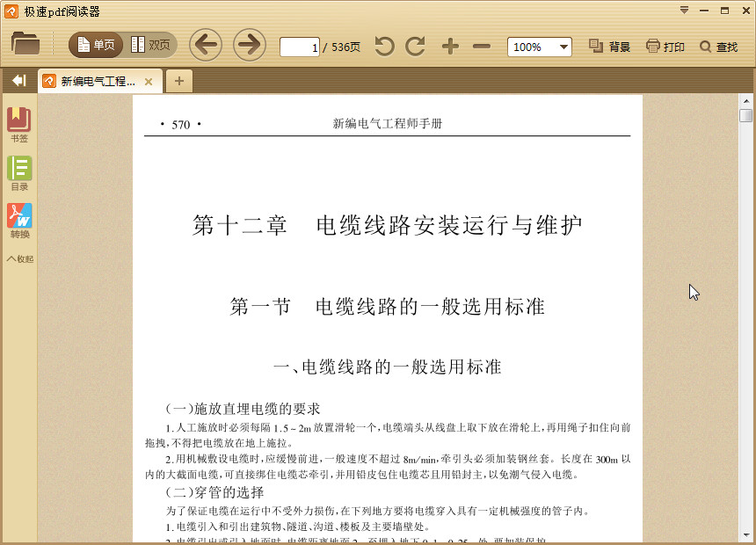Click the heading (一)施放直埋电缆的要求

coord(243,409)
